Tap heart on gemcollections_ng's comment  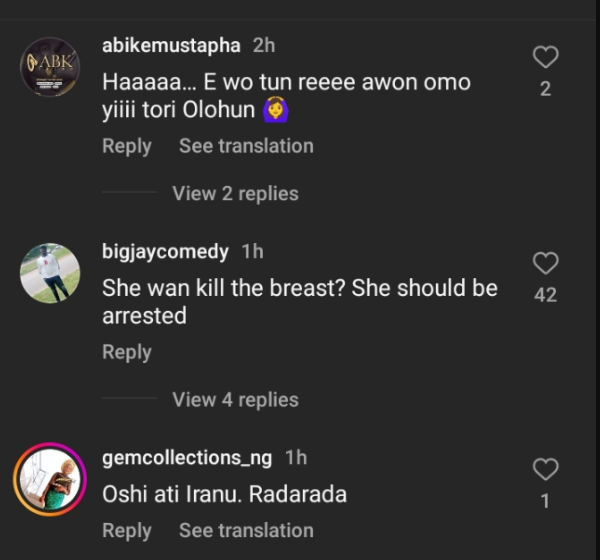(x=545, y=469)
